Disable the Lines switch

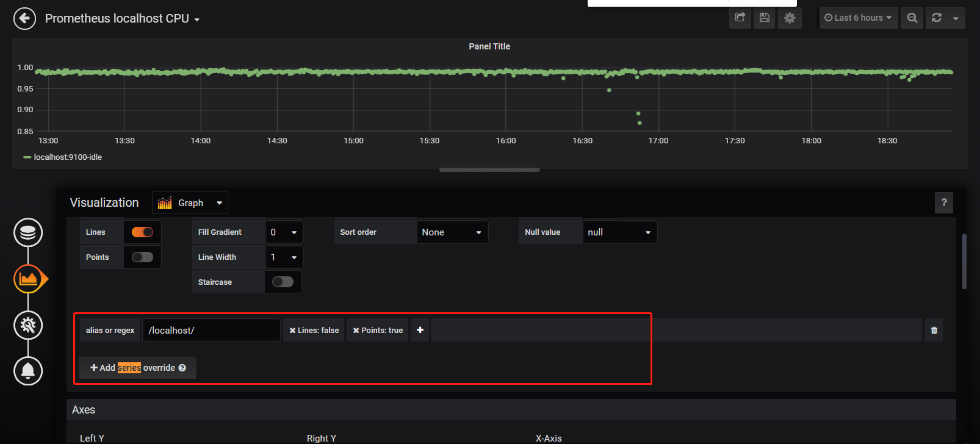click(x=142, y=232)
